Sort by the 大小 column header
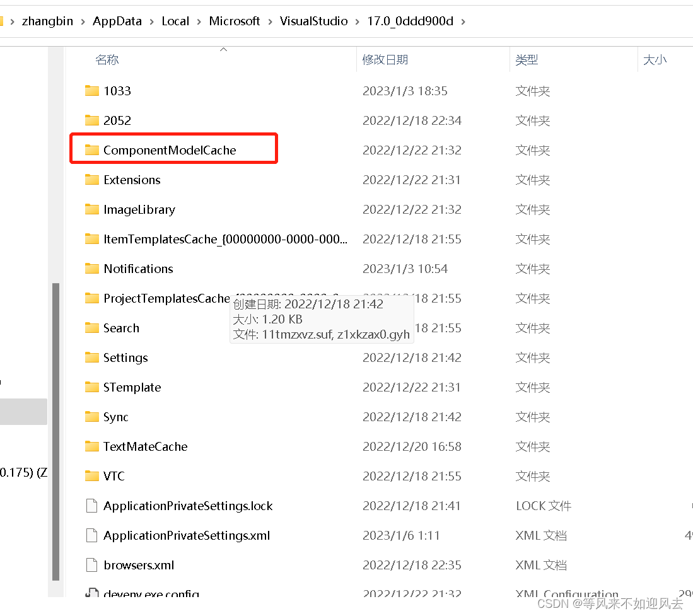 click(x=655, y=60)
